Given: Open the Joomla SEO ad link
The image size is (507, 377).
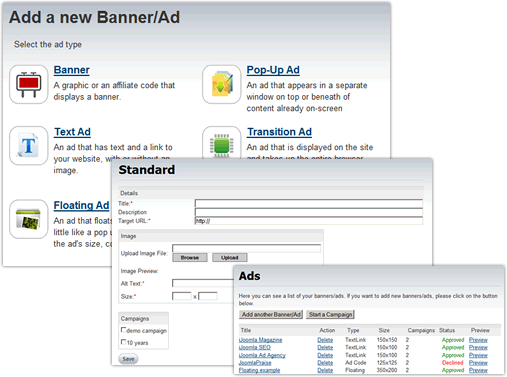Looking at the screenshot, I should (x=255, y=347).
